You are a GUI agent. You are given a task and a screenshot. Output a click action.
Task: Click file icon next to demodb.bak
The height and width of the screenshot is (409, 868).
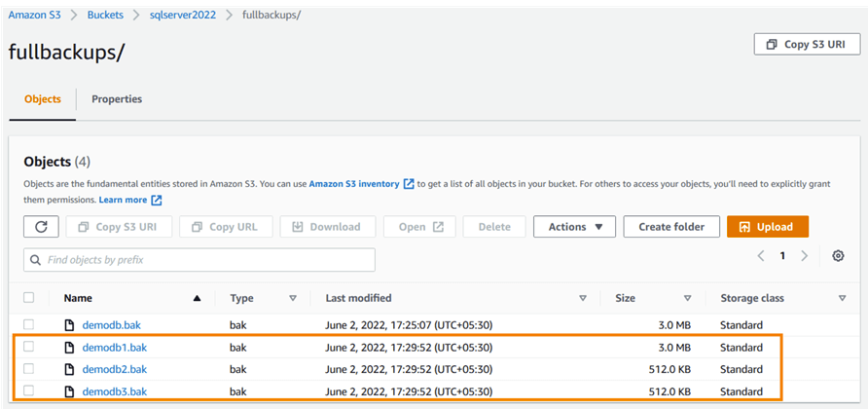(x=70, y=325)
